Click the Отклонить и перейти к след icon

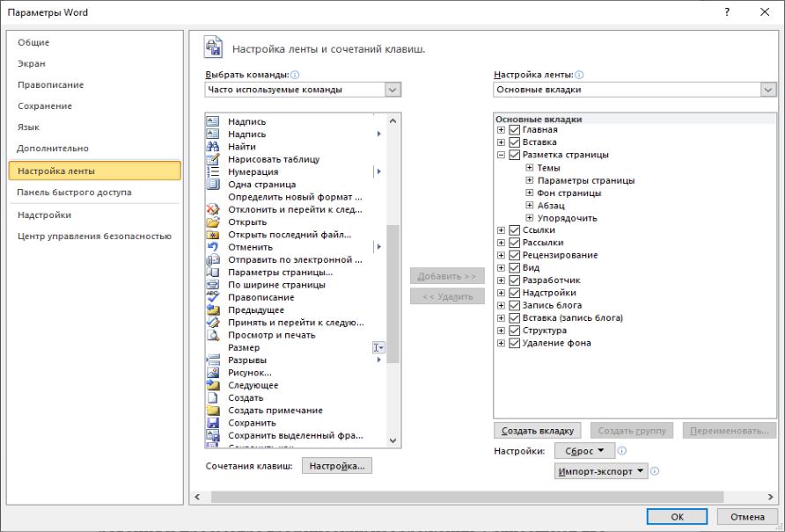tap(213, 209)
